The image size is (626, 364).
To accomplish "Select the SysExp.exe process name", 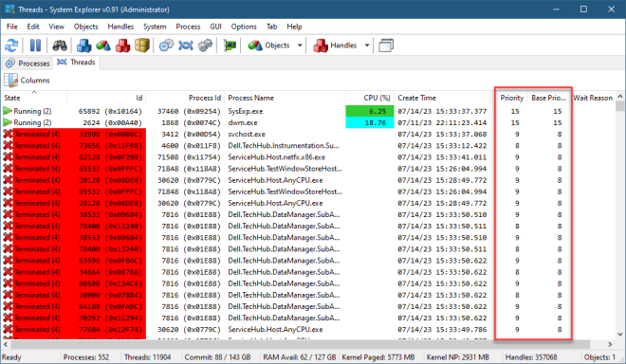I will coord(245,111).
